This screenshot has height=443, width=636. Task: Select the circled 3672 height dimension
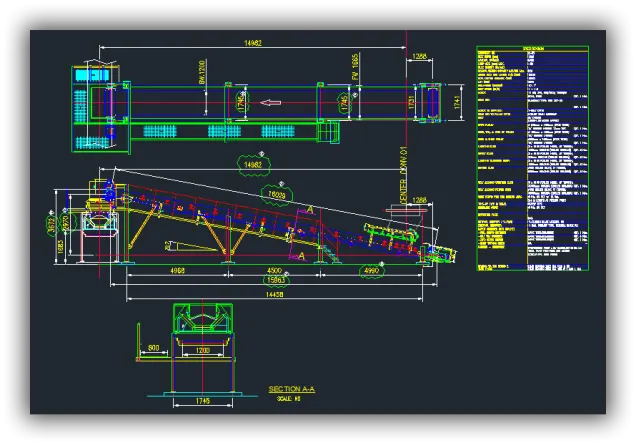(53, 226)
